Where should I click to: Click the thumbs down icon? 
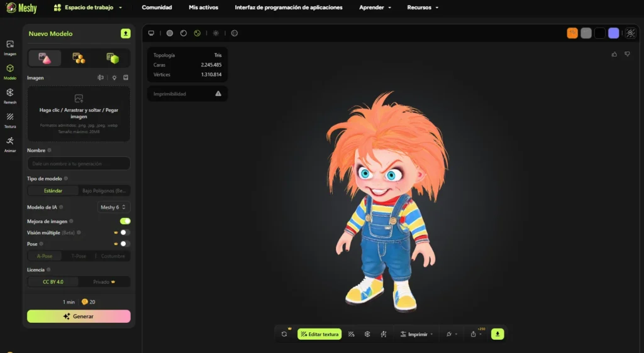click(627, 54)
